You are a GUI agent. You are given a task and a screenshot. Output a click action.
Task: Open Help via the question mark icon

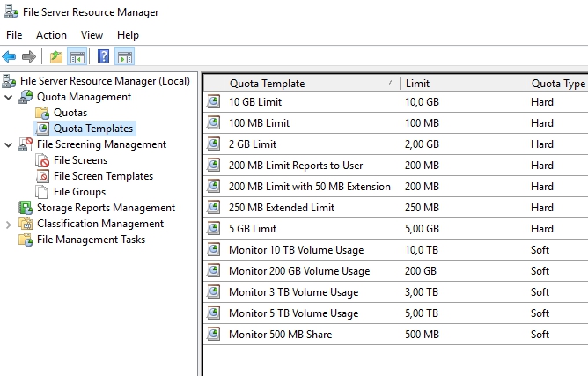[103, 56]
